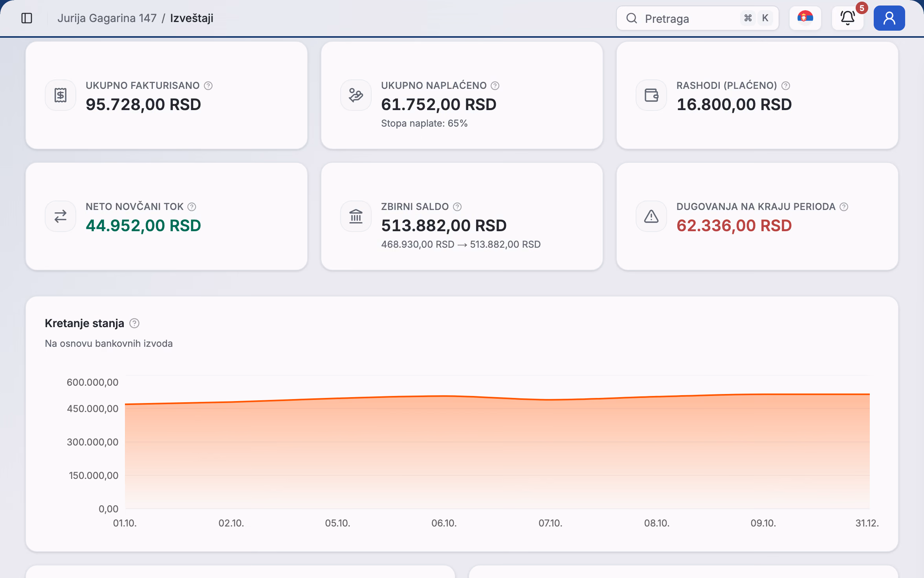Click the 61.752,00 RSD value
924x578 pixels.
pos(439,105)
